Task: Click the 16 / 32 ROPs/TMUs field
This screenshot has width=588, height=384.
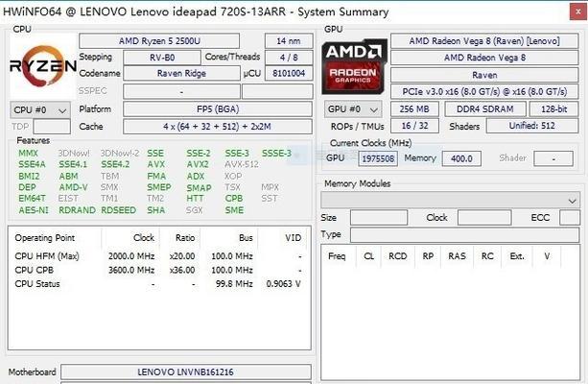Action: [414, 126]
